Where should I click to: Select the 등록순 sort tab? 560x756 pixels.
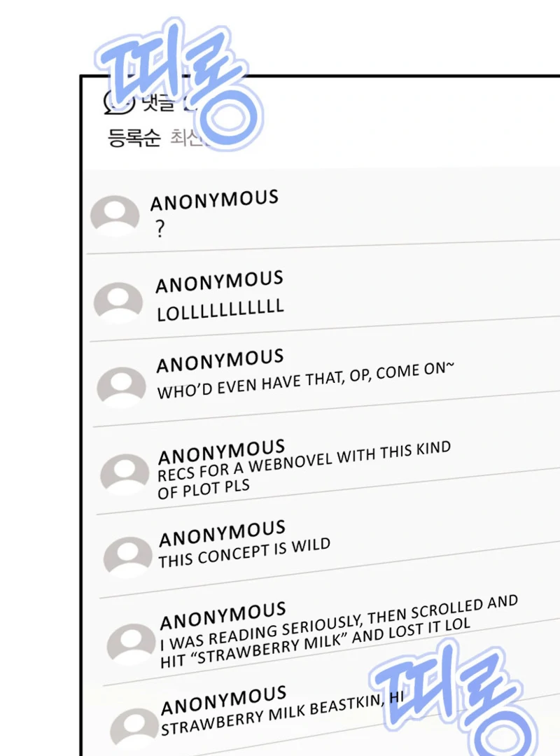point(134,137)
